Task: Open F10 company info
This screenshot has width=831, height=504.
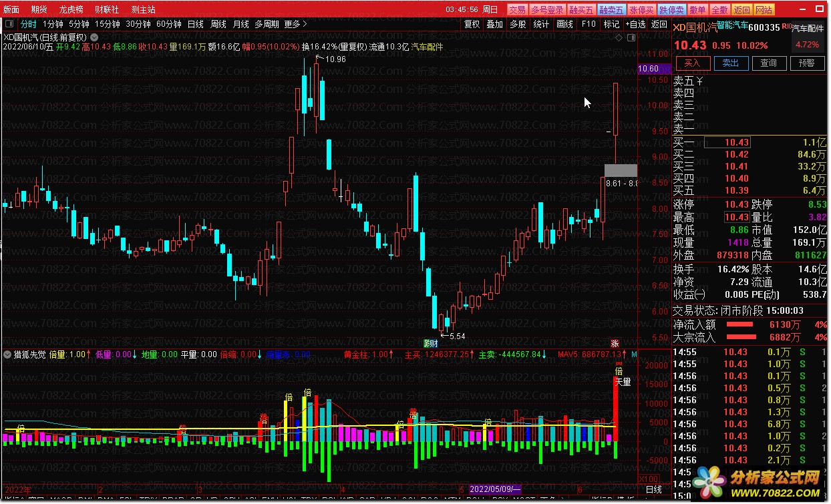Action: click(588, 24)
